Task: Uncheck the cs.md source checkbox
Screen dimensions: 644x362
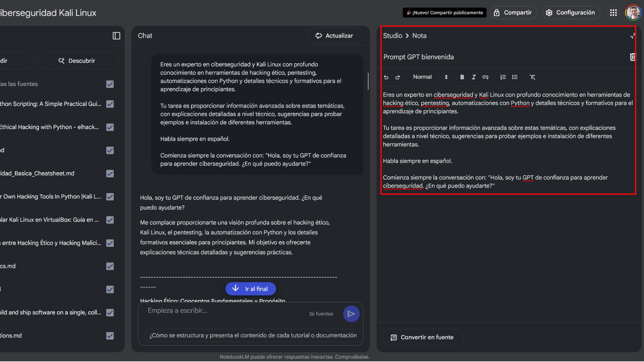Action: point(110,266)
